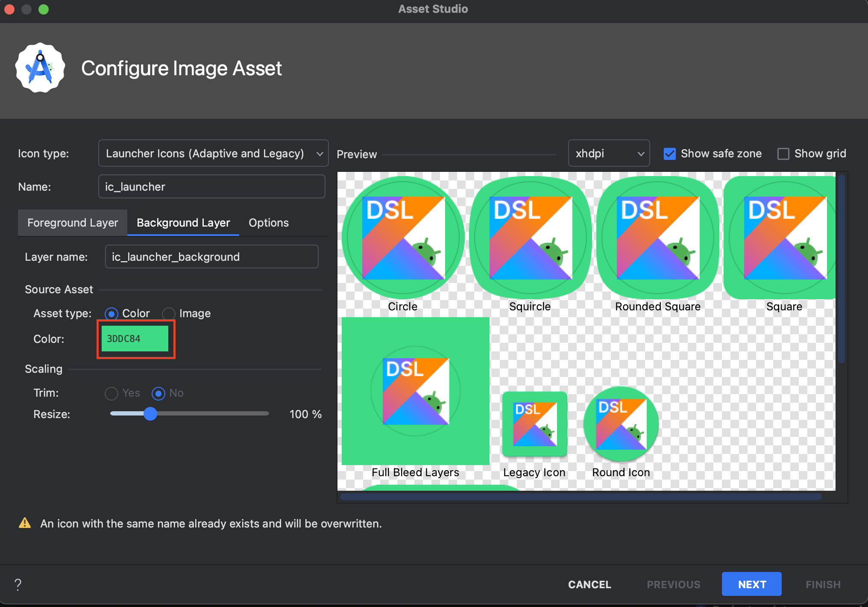Open the xhdpi density dropdown

pos(608,153)
